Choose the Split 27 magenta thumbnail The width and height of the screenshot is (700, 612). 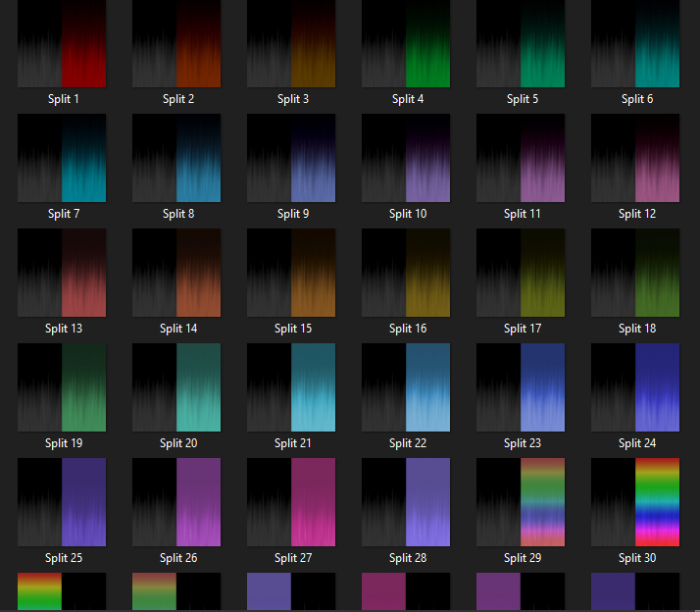tap(291, 502)
